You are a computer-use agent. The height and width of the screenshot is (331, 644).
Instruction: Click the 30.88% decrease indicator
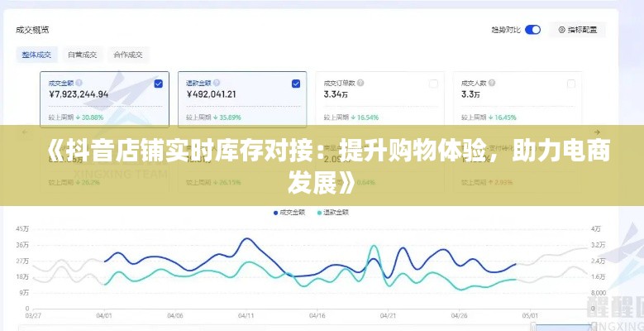tap(89, 118)
